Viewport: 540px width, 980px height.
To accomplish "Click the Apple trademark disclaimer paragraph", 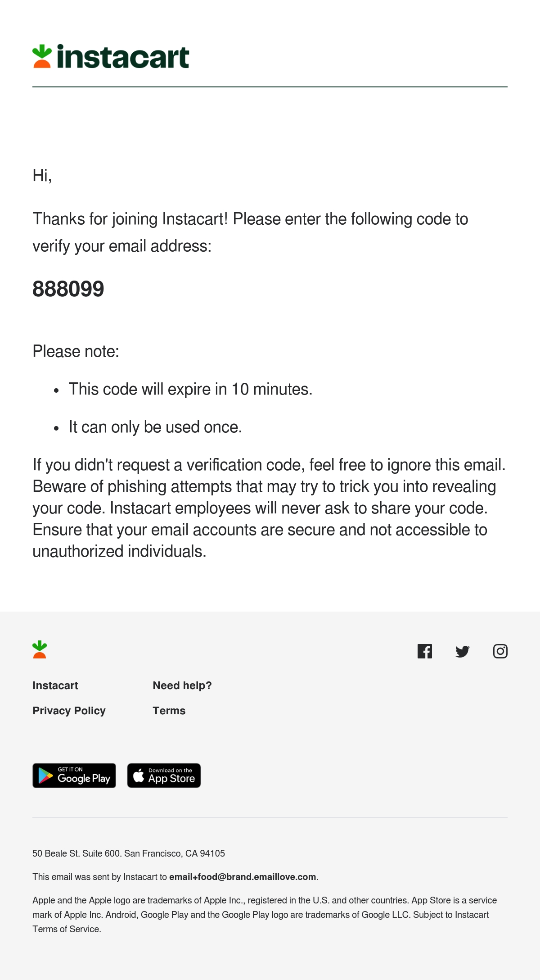I will click(265, 915).
